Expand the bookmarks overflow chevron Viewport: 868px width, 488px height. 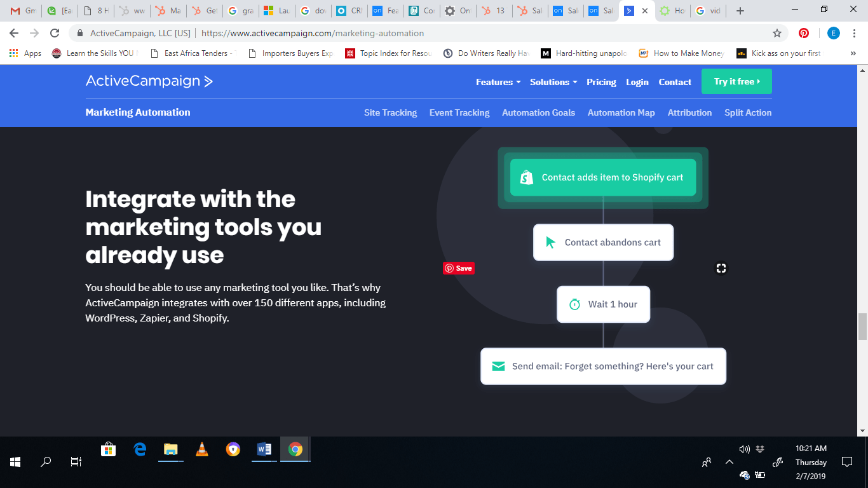point(853,53)
